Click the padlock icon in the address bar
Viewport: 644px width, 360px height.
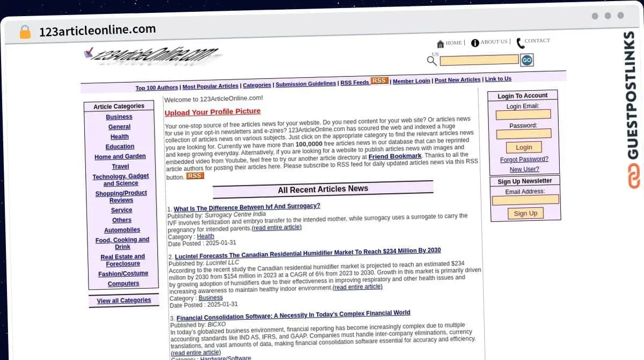click(25, 32)
